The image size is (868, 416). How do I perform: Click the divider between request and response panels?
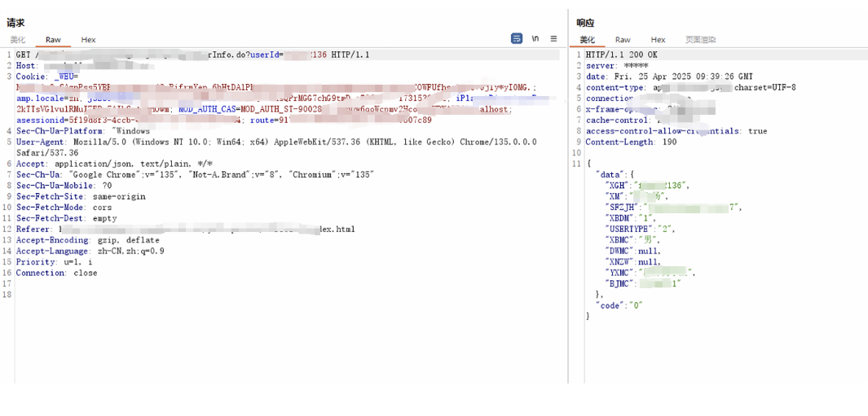(568, 196)
